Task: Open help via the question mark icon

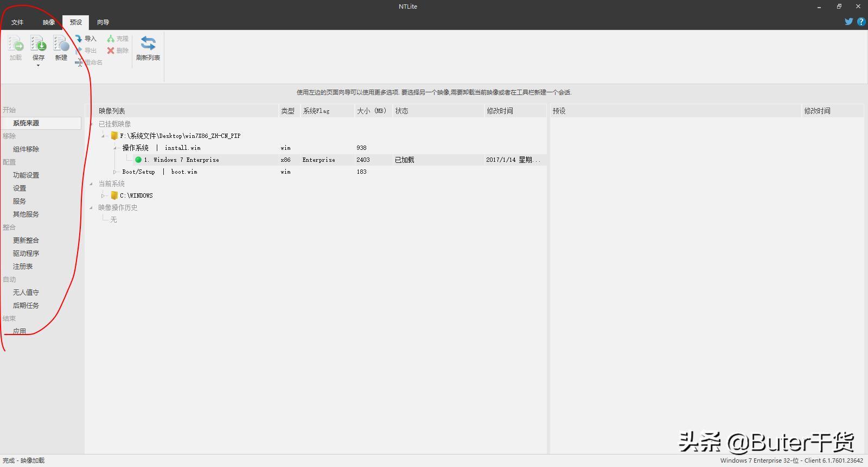Action: pos(861,22)
